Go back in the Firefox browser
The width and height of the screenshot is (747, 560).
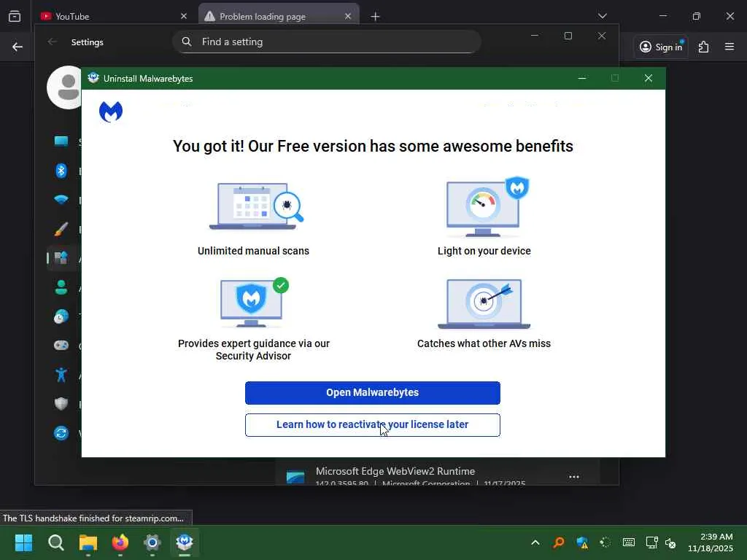pos(18,47)
